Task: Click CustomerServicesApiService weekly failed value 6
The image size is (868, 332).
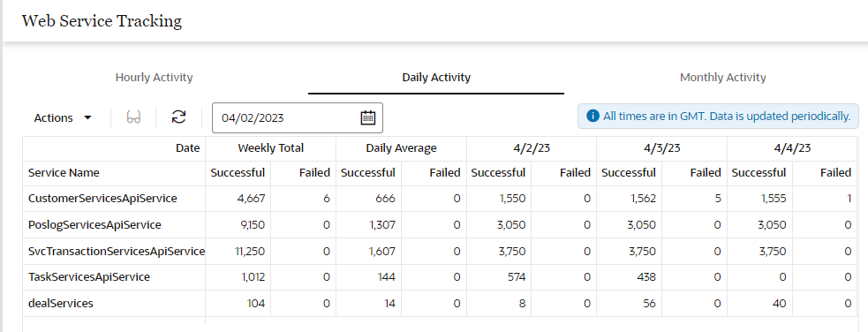Action: tap(327, 199)
